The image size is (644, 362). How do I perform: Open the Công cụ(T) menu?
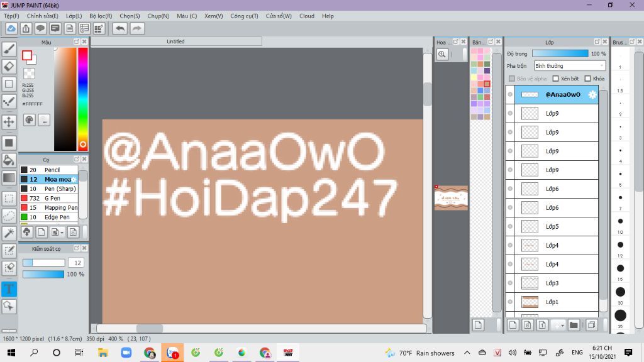pos(244,16)
